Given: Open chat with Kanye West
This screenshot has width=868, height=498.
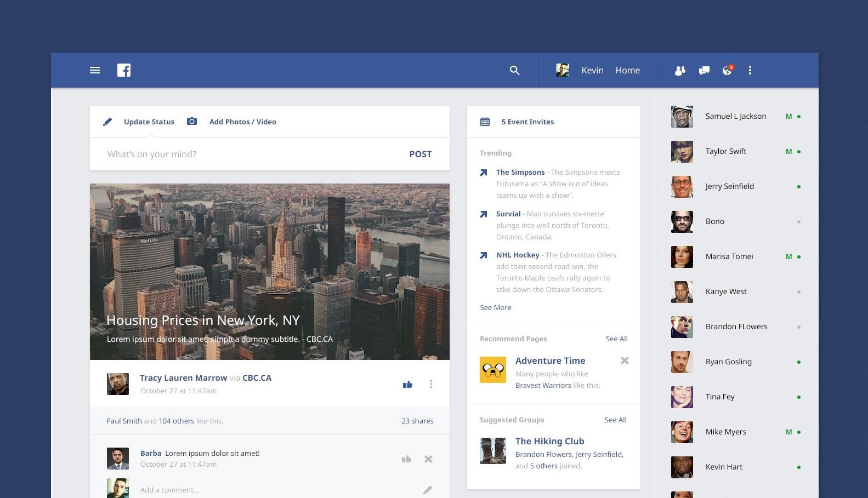Looking at the screenshot, I should [736, 291].
